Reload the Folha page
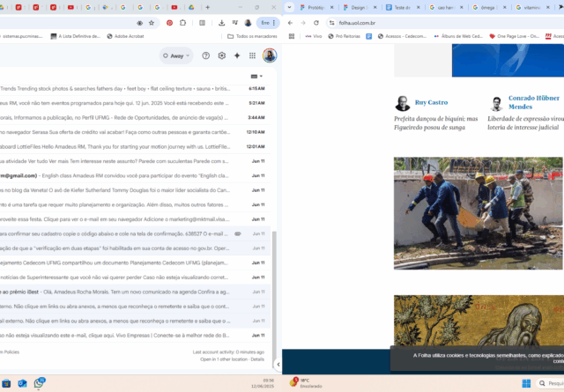Viewport: 564px width, 392px height. [x=315, y=23]
